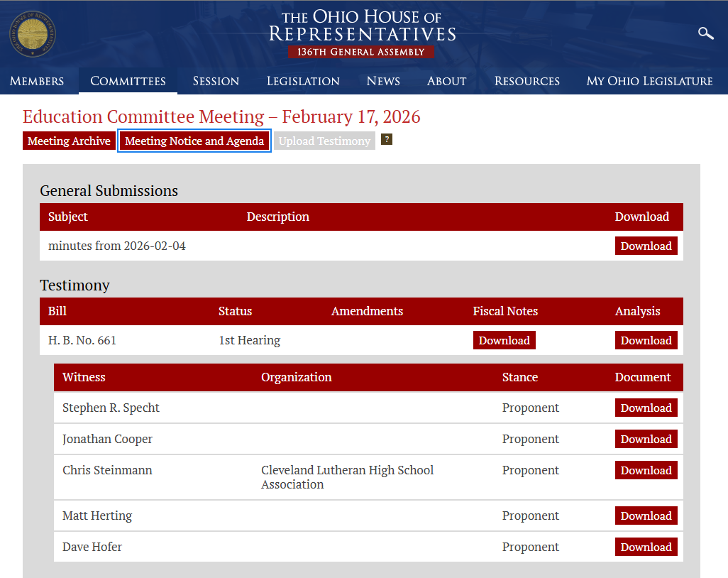Viewport: 728px width, 578px height.
Task: Click Proponent stance in Dave Hofer row
Action: (530, 547)
